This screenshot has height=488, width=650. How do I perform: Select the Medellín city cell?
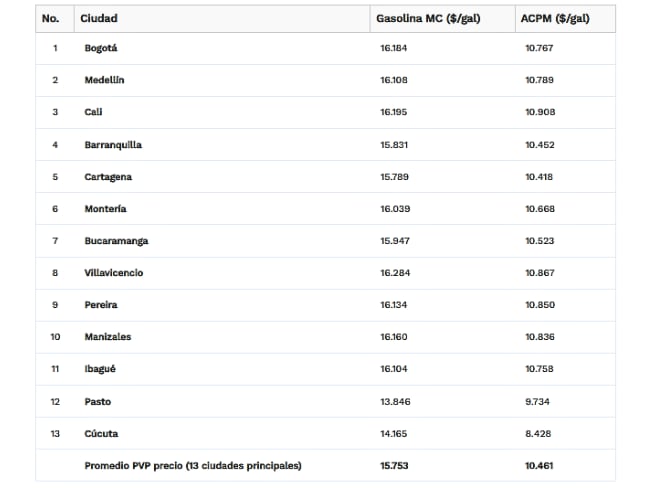104,80
